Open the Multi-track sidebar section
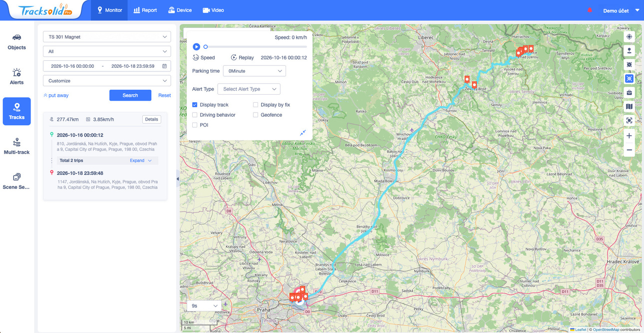The height and width of the screenshot is (333, 644). (x=16, y=146)
